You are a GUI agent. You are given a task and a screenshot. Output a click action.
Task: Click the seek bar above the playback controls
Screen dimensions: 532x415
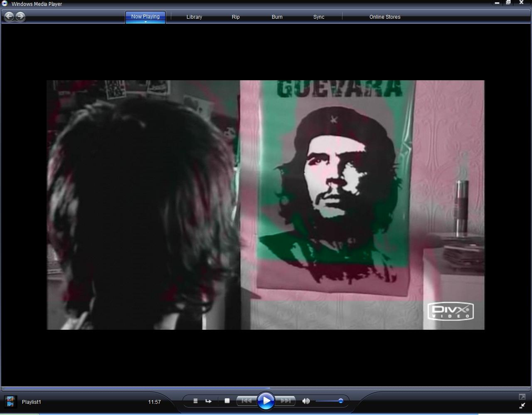(x=266, y=388)
